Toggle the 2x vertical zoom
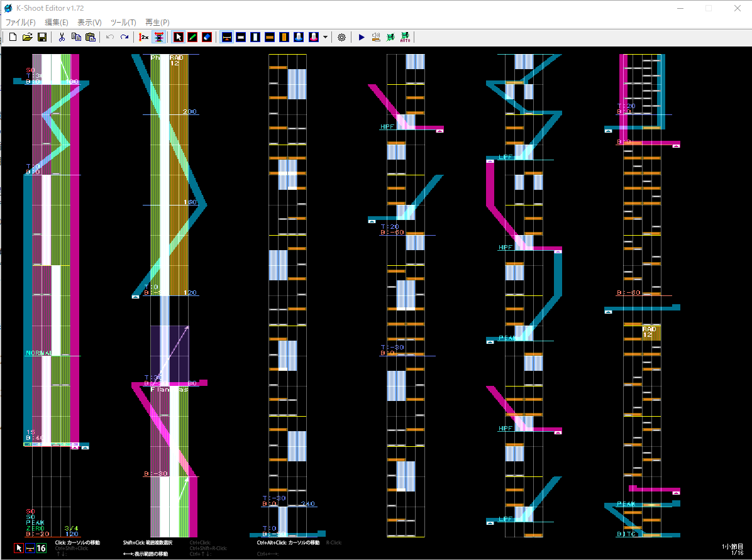This screenshot has height=560, width=752. point(144,37)
